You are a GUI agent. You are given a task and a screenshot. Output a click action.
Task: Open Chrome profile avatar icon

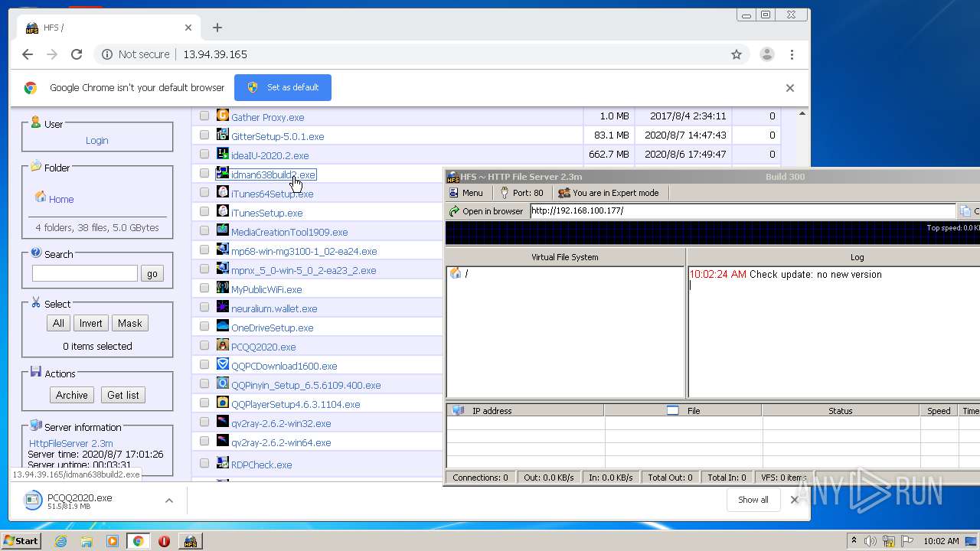[766, 54]
